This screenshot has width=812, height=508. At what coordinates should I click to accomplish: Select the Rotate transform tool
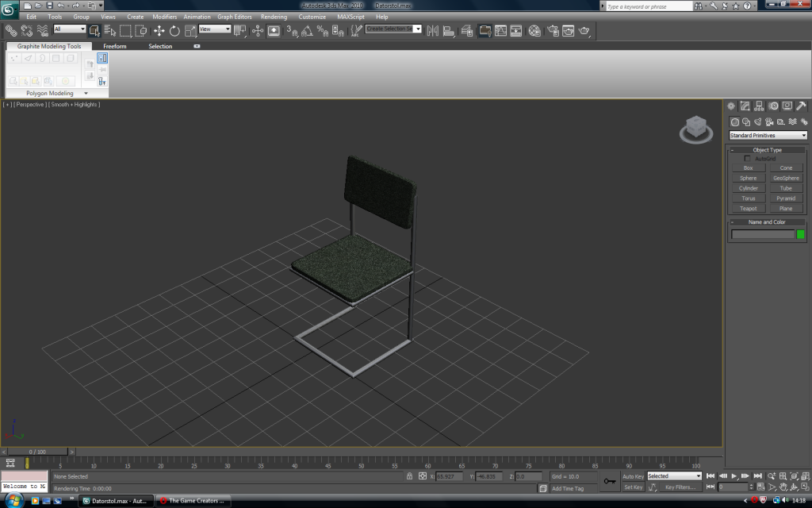point(174,31)
